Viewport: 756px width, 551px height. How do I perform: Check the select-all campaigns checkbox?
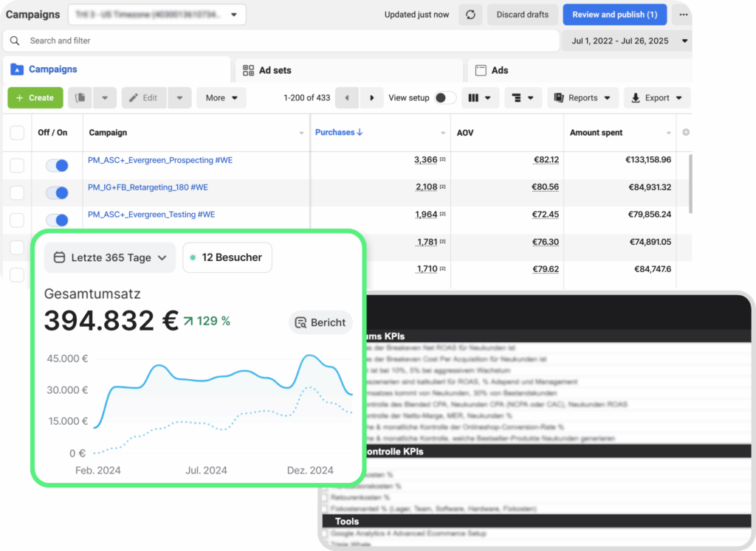[x=17, y=133]
